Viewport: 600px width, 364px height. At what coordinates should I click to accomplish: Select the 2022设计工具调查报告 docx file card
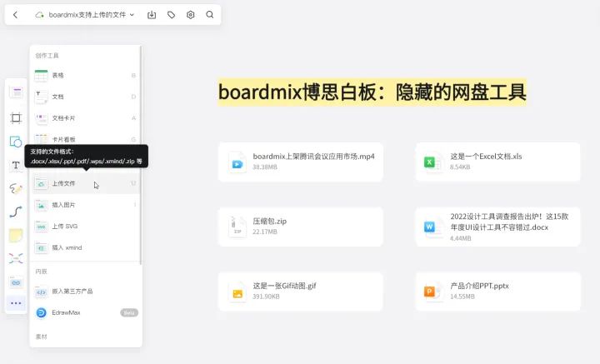click(497, 227)
